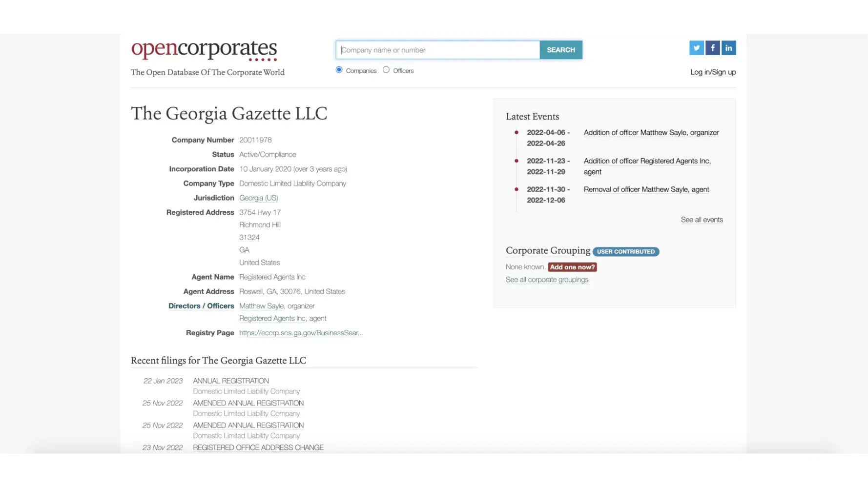Viewport: 868px width, 488px height.
Task: Open Log in/Sign up link
Action: click(713, 72)
